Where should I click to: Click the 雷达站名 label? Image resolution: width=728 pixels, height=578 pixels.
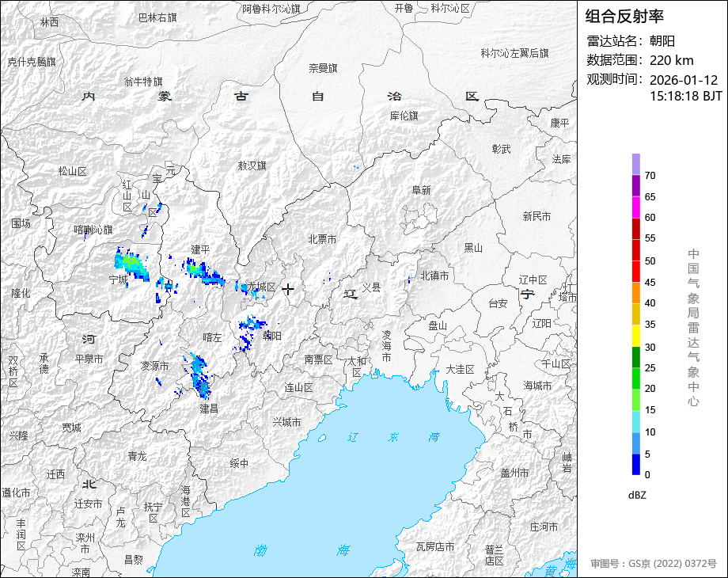click(x=616, y=41)
